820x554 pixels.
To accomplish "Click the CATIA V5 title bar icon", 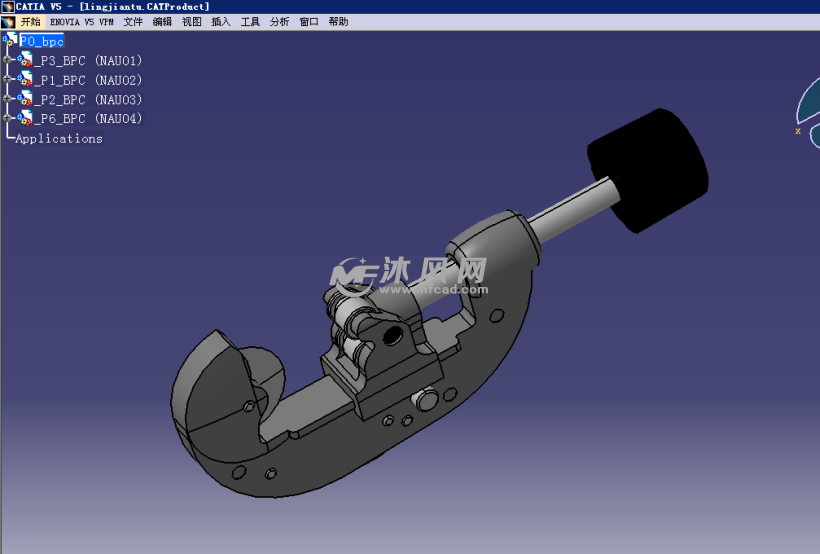I will [7, 6].
